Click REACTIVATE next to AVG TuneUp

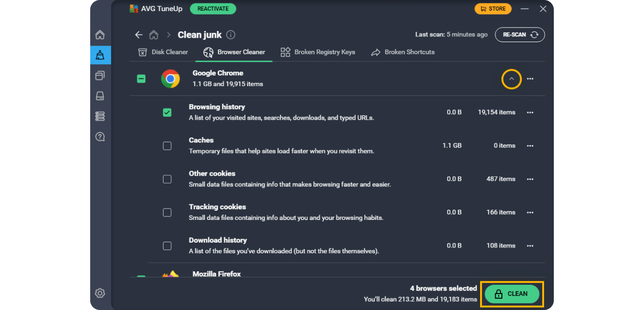tap(213, 9)
